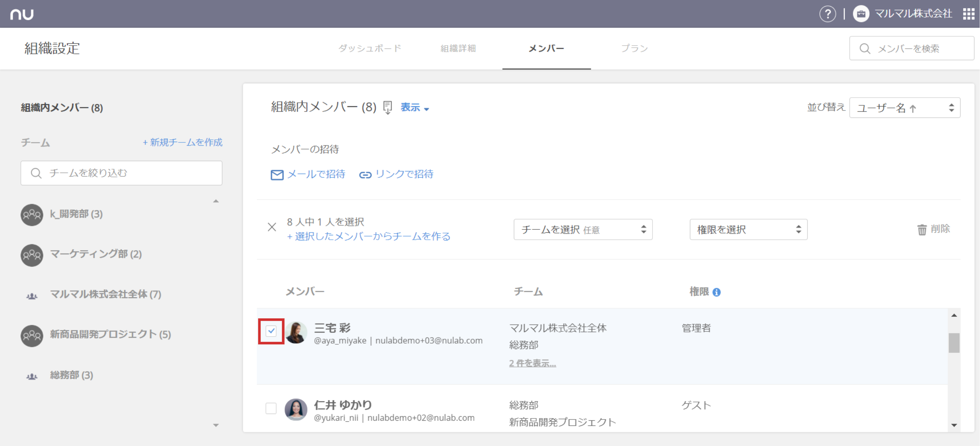This screenshot has height=446, width=980.
Task: Switch to the プラン tab
Action: click(x=635, y=48)
